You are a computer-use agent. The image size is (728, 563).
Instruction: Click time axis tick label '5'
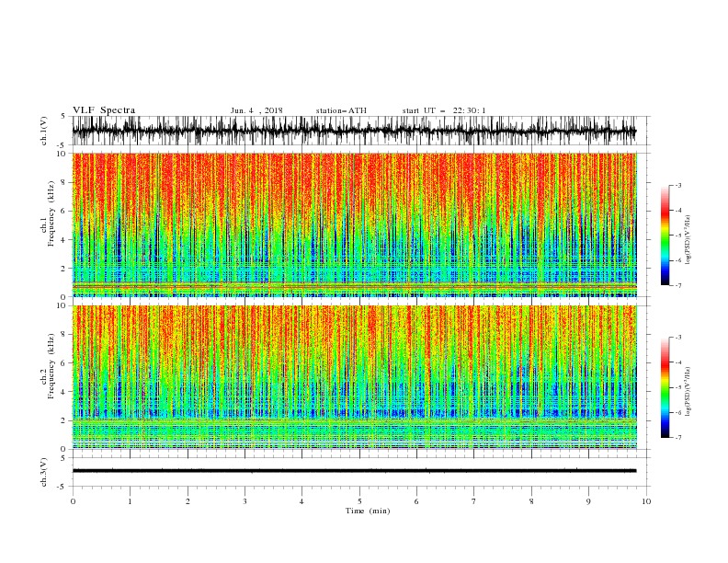pyautogui.click(x=359, y=501)
